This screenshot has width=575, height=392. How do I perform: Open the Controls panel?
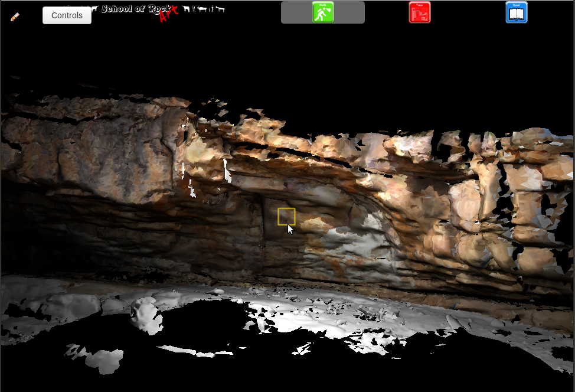67,15
